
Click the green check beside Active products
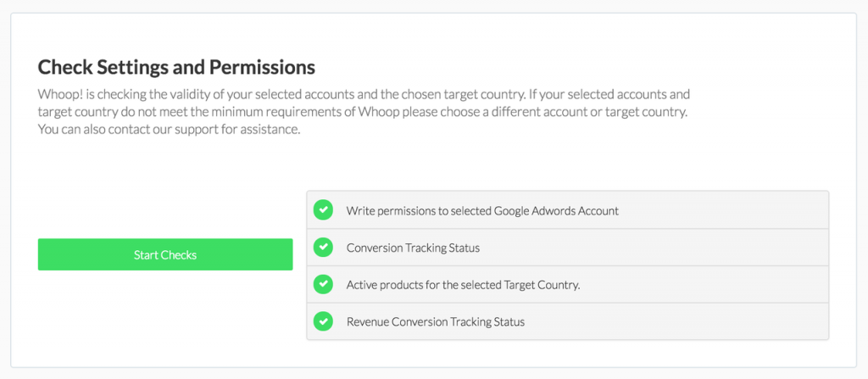(323, 284)
